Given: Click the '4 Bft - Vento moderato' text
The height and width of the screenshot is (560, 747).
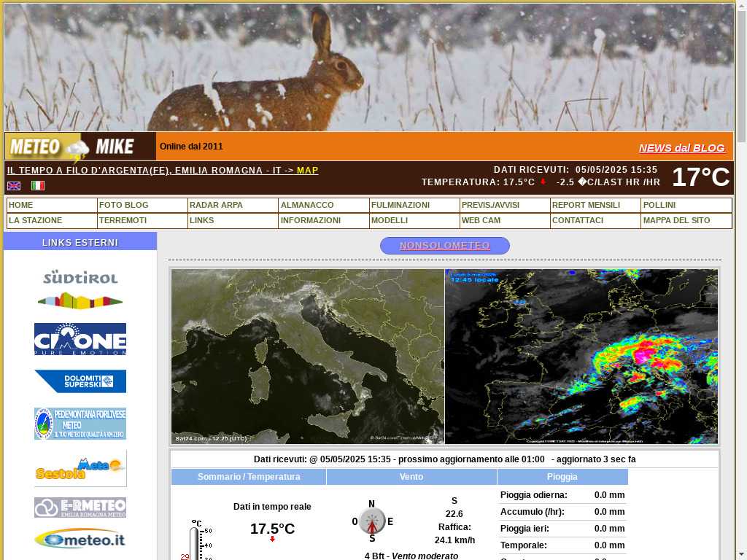Looking at the screenshot, I should tap(411, 556).
